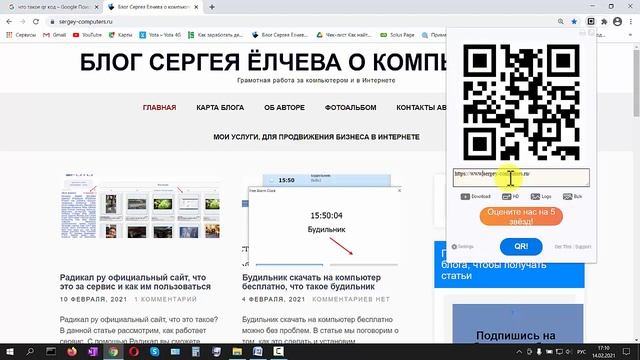The height and width of the screenshot is (360, 640).
Task: Click the blue QR! button
Action: [x=521, y=247]
